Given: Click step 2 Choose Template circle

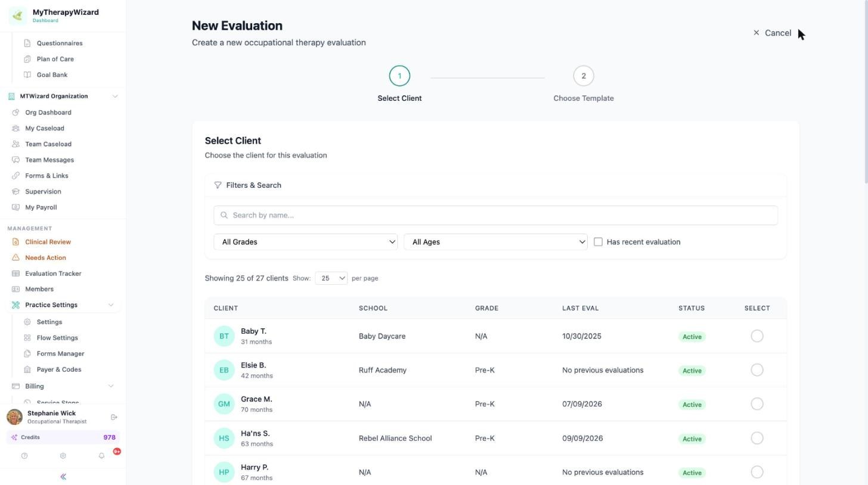Looking at the screenshot, I should (x=584, y=76).
